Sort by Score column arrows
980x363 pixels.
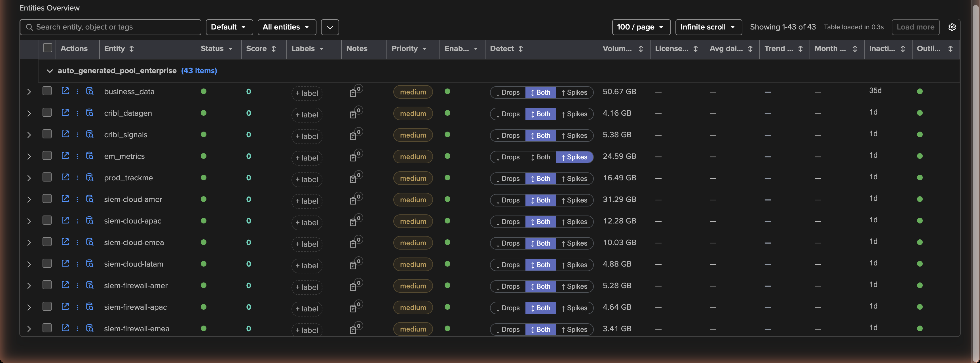pyautogui.click(x=274, y=49)
